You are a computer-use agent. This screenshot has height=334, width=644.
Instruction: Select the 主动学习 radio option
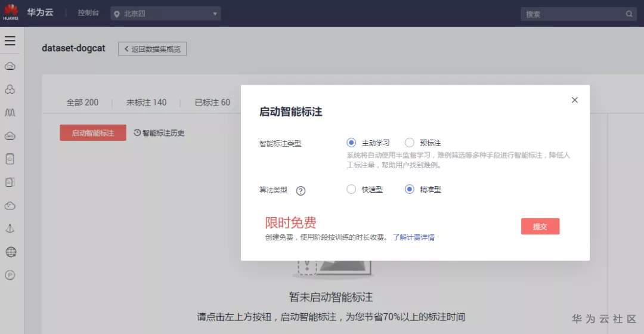click(351, 143)
